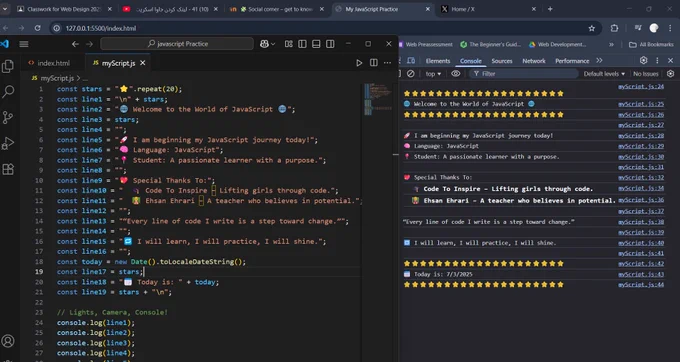The height and width of the screenshot is (362, 680).
Task: View site information icon beside the URL
Action: [x=57, y=28]
